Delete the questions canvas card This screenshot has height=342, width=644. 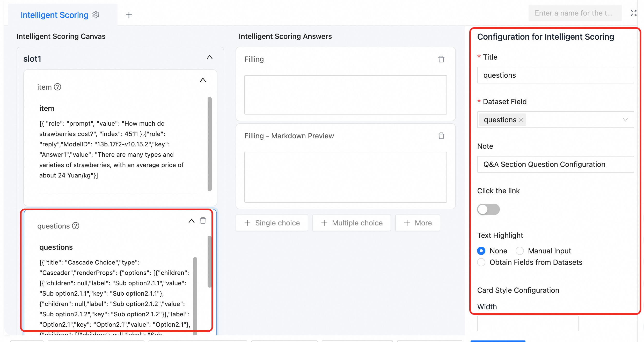203,220
